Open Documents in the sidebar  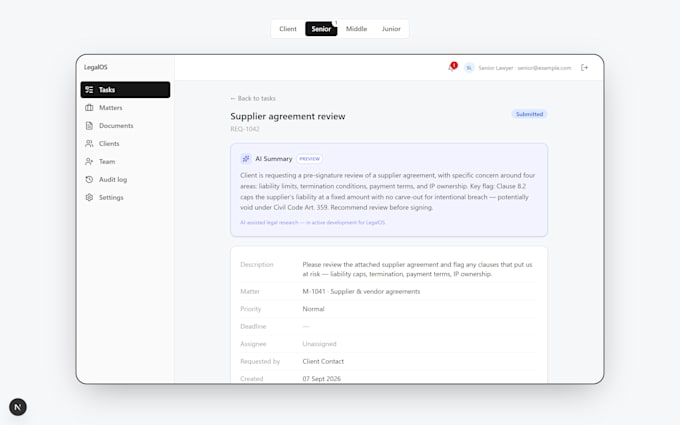coord(125,126)
